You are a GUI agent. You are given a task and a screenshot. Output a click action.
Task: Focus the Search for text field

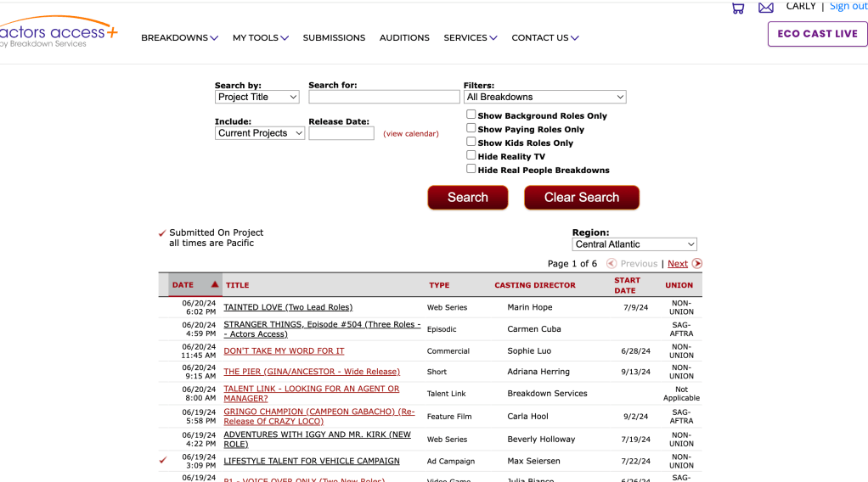(x=384, y=98)
